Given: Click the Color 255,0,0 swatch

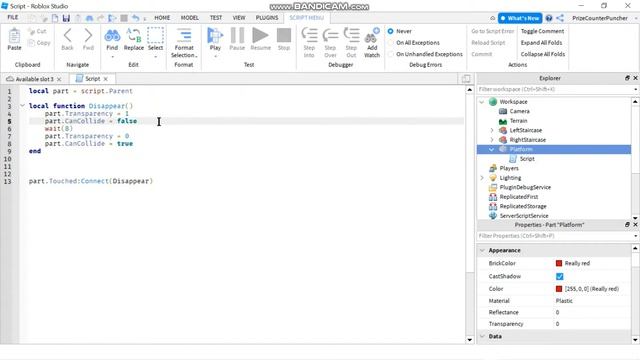Looking at the screenshot, I should pyautogui.click(x=559, y=289).
